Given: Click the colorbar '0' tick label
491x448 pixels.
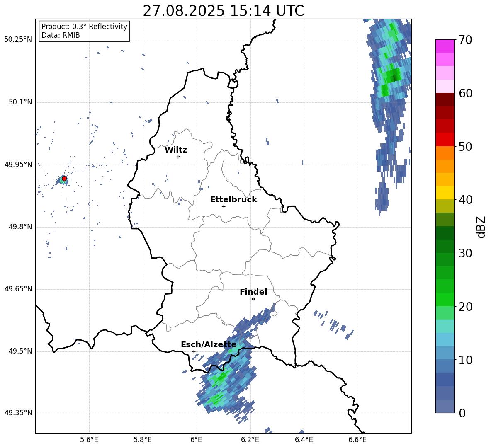Looking at the screenshot, I should coord(462,413).
